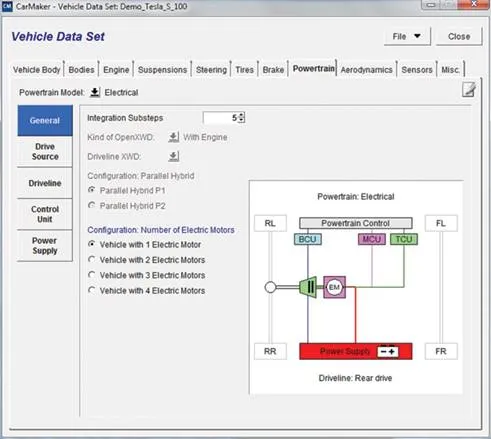Click the battery plus-minus symbol
The width and height of the screenshot is (491, 439).
(387, 351)
